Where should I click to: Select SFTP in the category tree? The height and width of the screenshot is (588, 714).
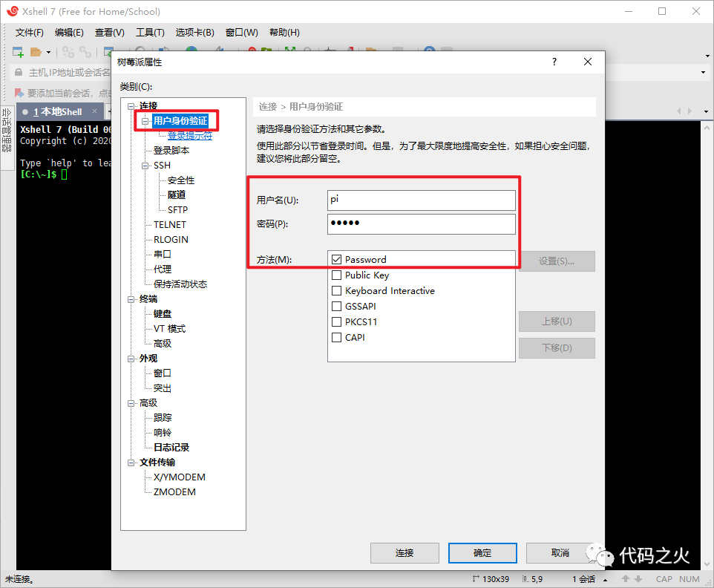coord(177,210)
